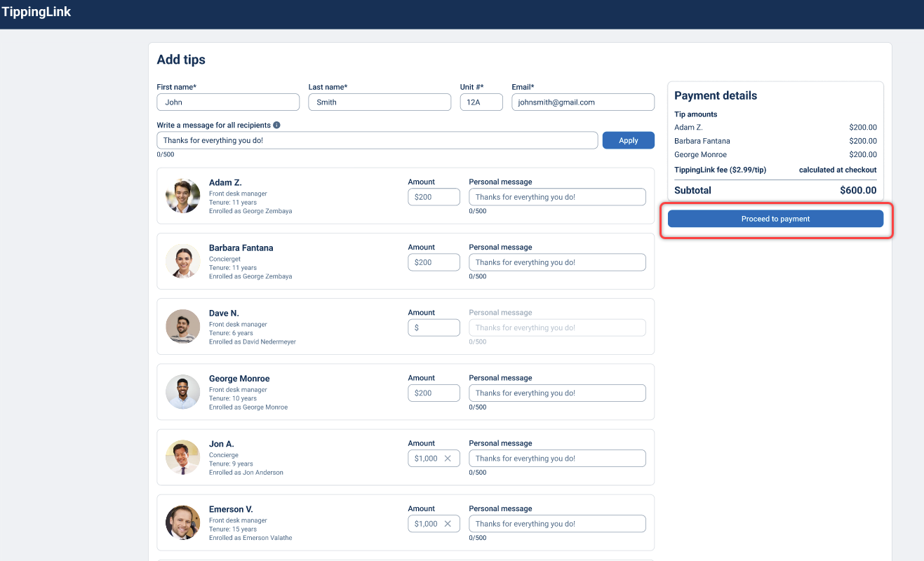This screenshot has height=561, width=924.
Task: Click Barbara Fantana in Payment details
Action: [702, 141]
